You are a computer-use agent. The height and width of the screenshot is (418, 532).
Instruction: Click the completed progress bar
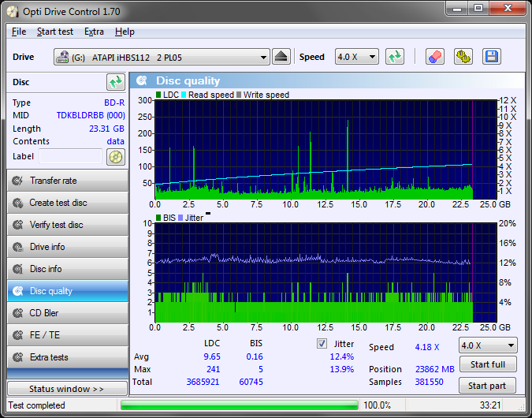point(239,405)
